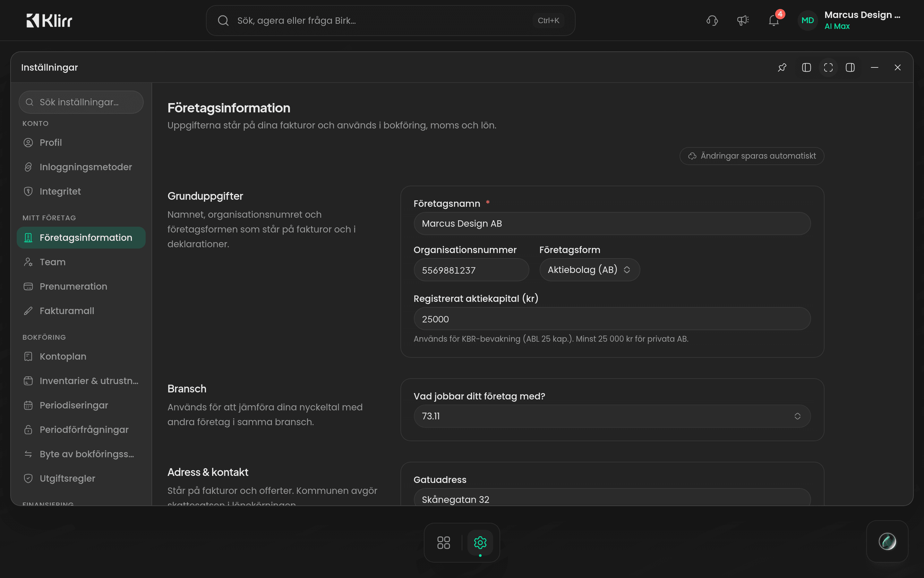Screen dimensions: 924x578
Task: Dock the panel to the right side
Action: coord(850,68)
